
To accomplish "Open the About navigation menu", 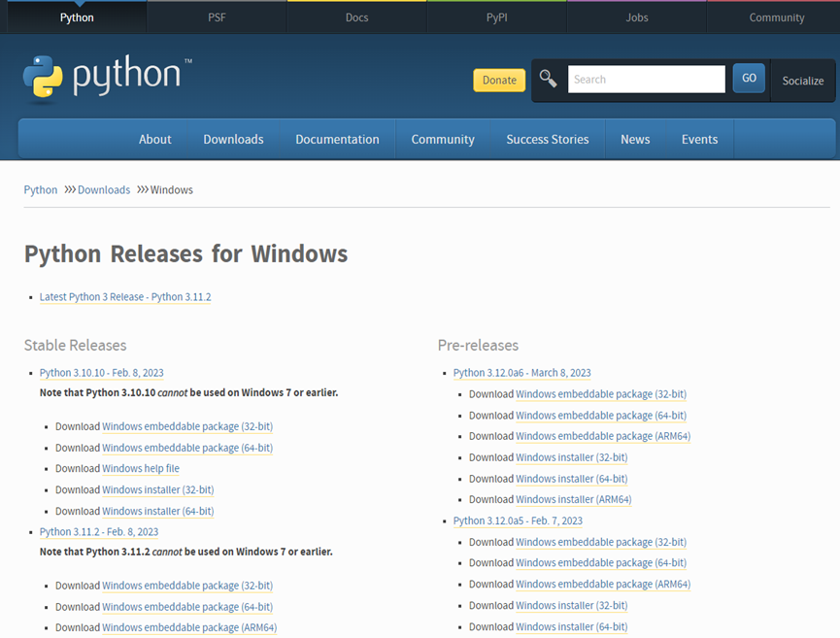I will click(154, 139).
